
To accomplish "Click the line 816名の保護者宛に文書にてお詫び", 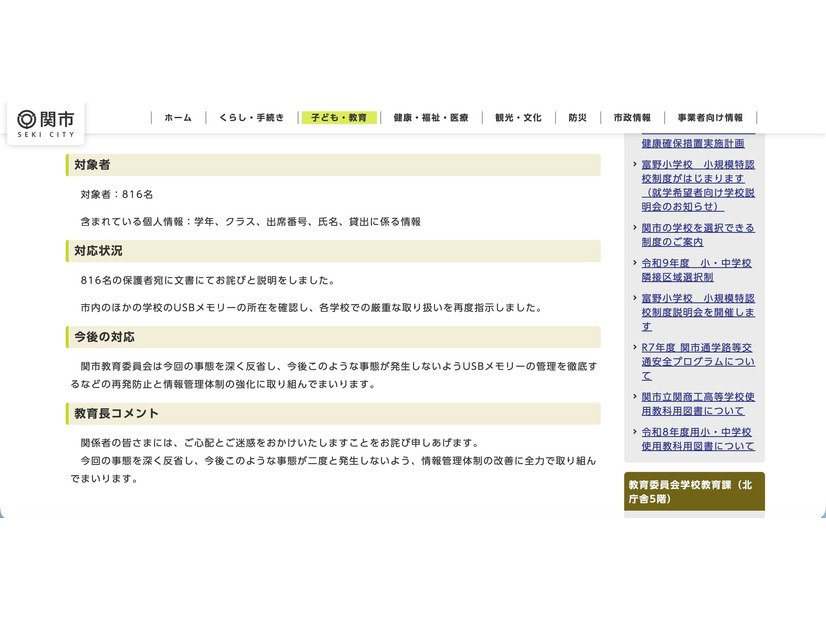I will 208,280.
